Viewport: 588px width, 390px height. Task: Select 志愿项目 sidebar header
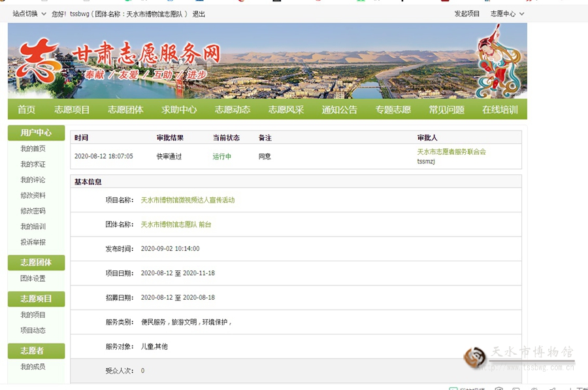click(x=36, y=299)
